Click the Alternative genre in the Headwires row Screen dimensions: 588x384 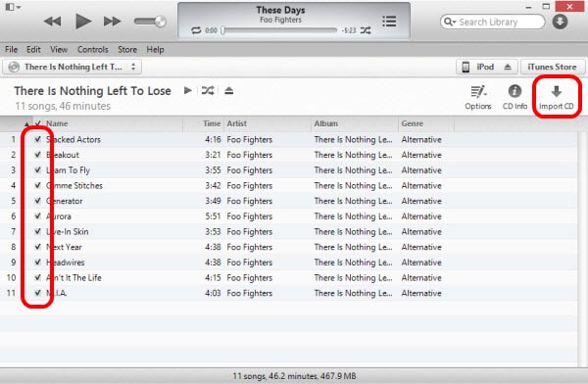coord(421,263)
